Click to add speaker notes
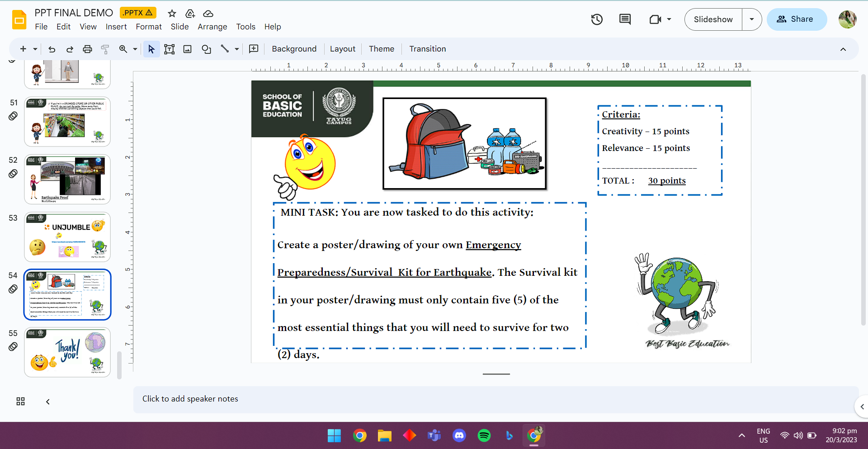Viewport: 868px width, 449px height. point(496,399)
